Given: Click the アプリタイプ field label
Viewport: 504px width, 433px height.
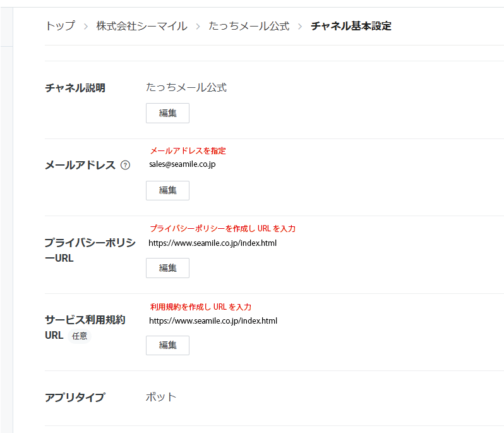Looking at the screenshot, I should point(75,398).
